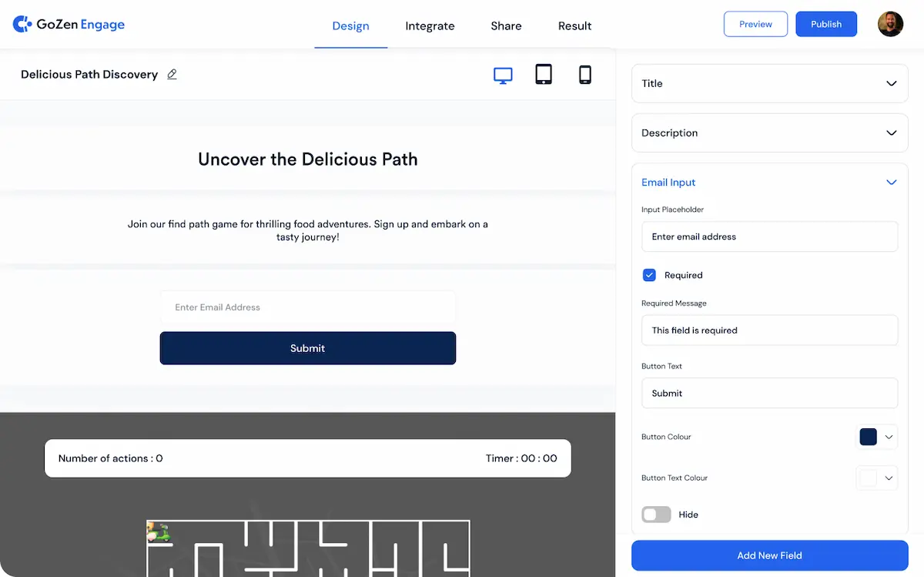Switch to mobile preview view
Viewport: 924px width, 577px height.
(x=585, y=75)
